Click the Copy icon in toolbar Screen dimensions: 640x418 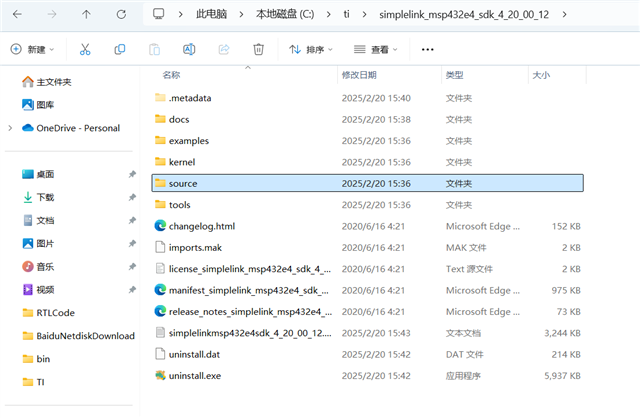click(120, 49)
